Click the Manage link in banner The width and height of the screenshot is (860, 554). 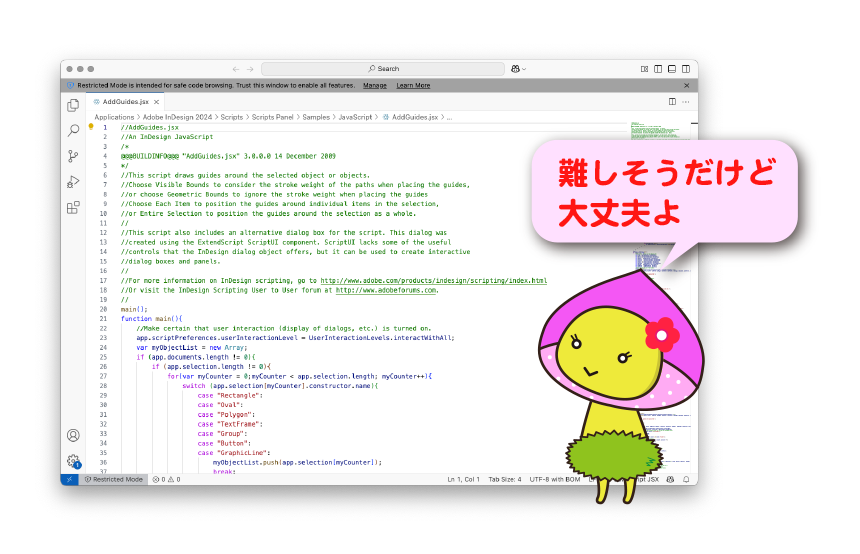point(375,86)
